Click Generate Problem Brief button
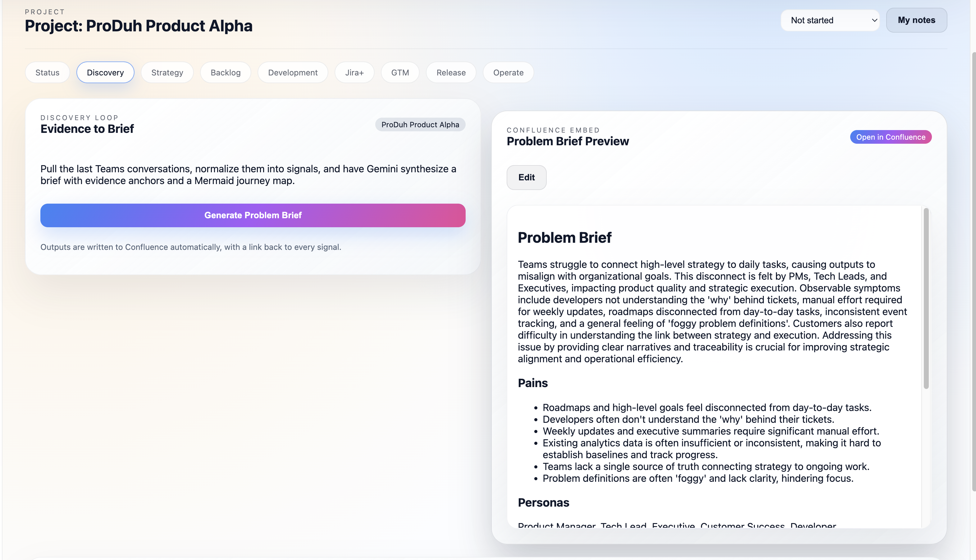This screenshot has height=560, width=976. (253, 215)
